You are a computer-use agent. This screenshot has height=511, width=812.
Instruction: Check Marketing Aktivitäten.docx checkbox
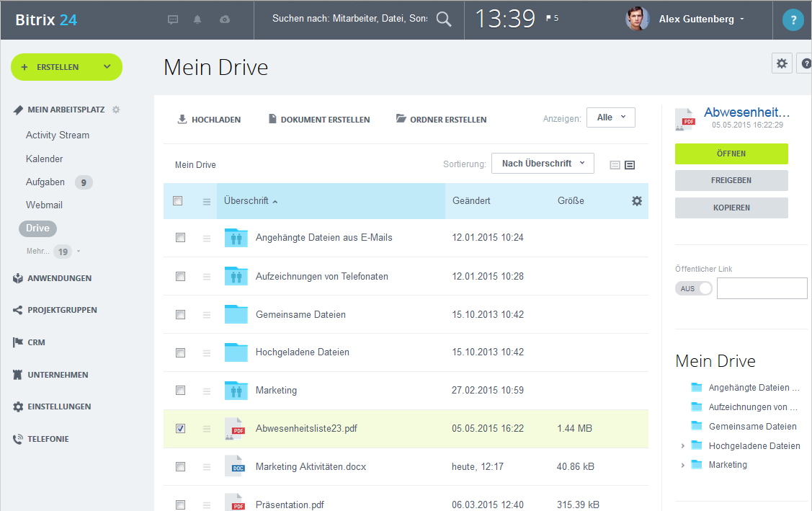180,466
